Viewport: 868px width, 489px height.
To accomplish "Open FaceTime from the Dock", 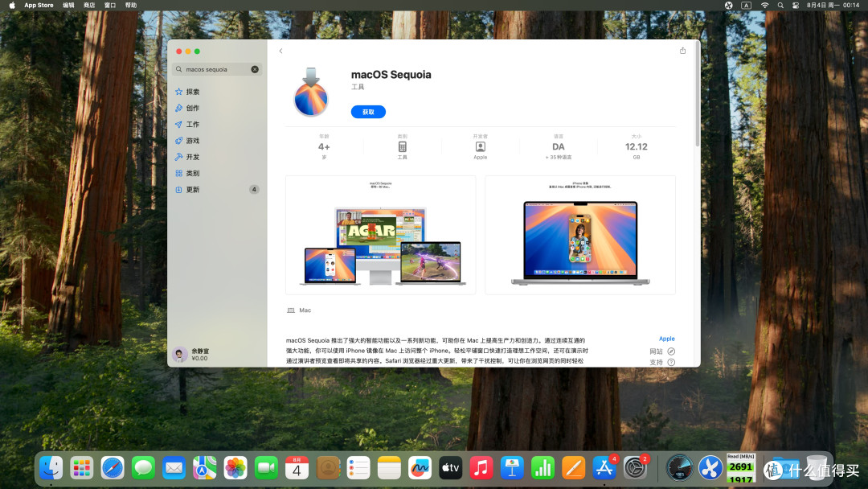I will tap(266, 468).
